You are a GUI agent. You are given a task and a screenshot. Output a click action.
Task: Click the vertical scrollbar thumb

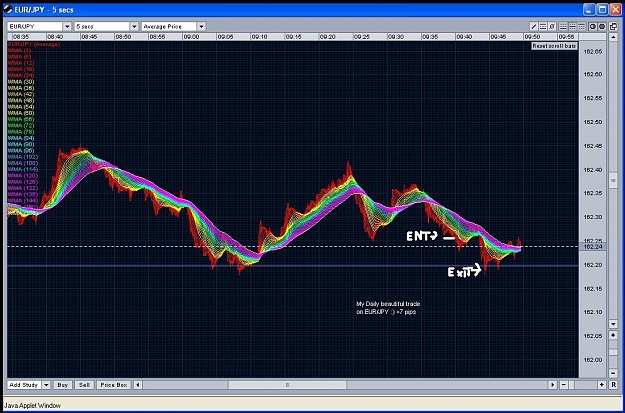tap(613, 181)
